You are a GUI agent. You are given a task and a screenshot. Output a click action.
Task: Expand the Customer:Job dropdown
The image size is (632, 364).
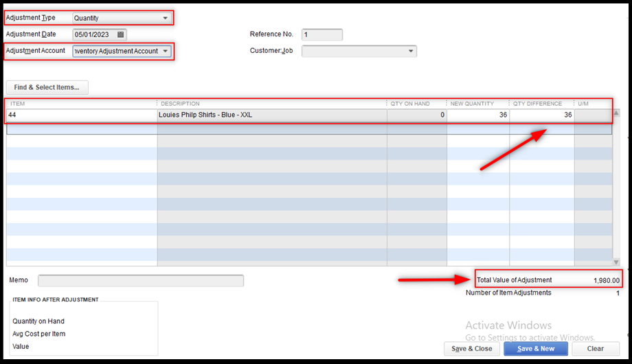(411, 52)
